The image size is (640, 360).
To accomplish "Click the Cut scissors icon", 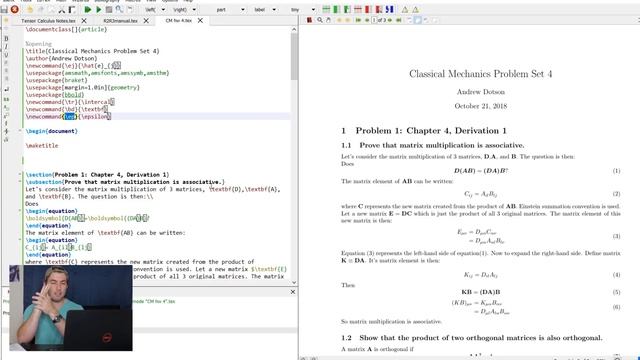I will click(x=62, y=9).
